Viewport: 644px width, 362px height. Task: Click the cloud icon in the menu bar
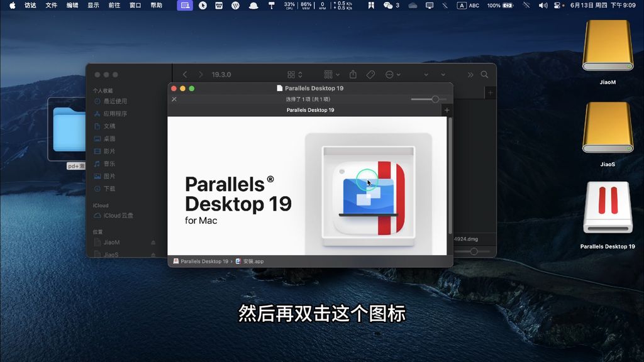point(413,5)
